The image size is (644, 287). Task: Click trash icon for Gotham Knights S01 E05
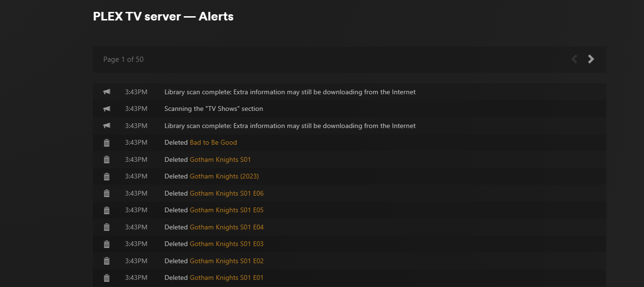click(107, 210)
